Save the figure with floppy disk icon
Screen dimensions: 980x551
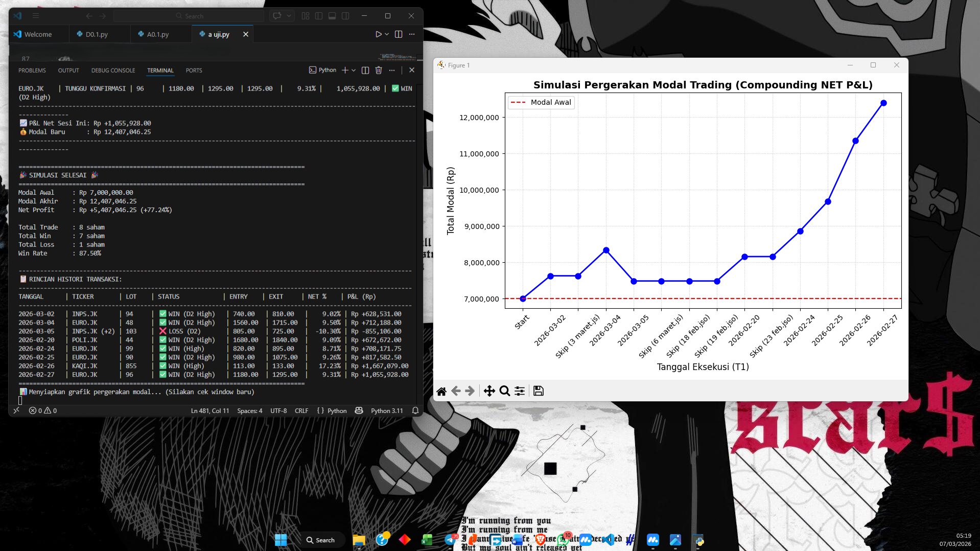click(x=538, y=391)
